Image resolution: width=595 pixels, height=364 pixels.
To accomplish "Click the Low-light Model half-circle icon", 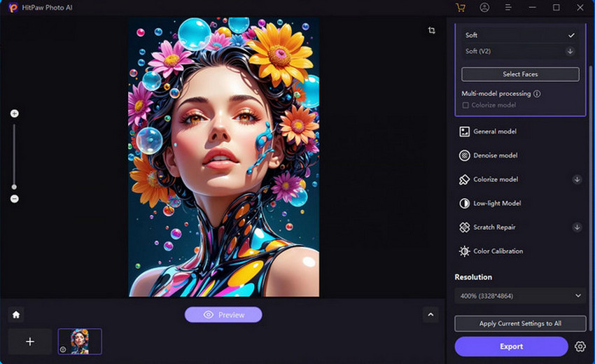I will coord(465,204).
